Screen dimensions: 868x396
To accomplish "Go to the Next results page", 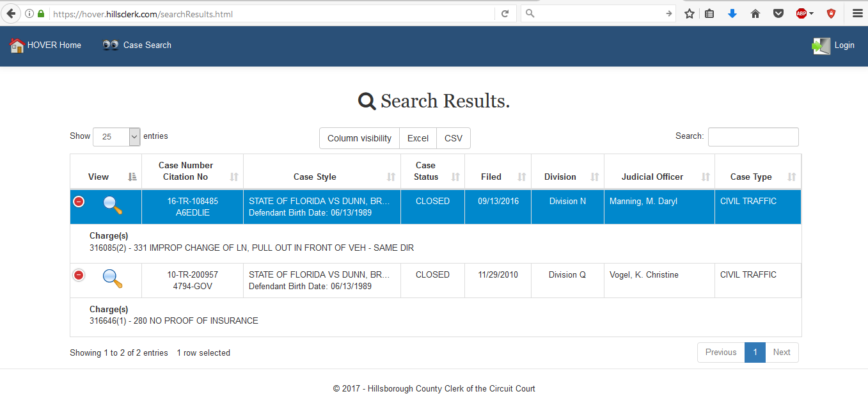I will click(x=782, y=352).
